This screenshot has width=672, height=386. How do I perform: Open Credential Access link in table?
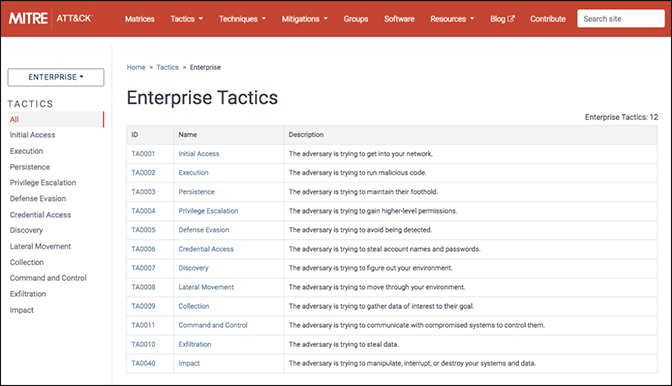pos(206,249)
